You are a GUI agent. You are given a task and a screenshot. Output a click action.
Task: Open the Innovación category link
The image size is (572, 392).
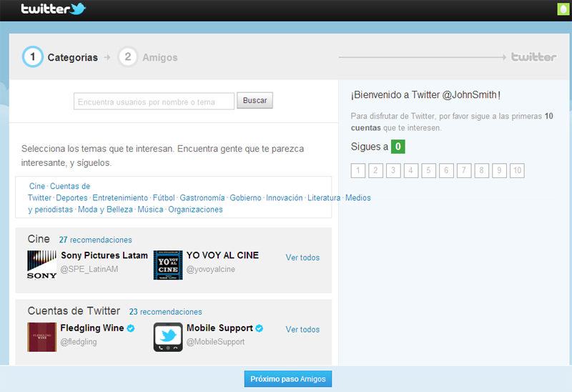284,198
